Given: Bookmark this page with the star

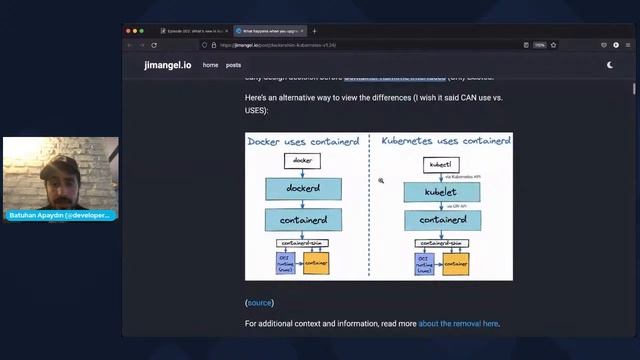Looking at the screenshot, I should tap(553, 45).
